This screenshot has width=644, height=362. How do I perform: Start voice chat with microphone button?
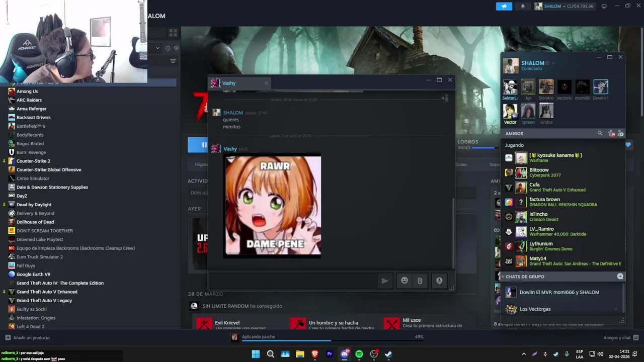point(439,281)
